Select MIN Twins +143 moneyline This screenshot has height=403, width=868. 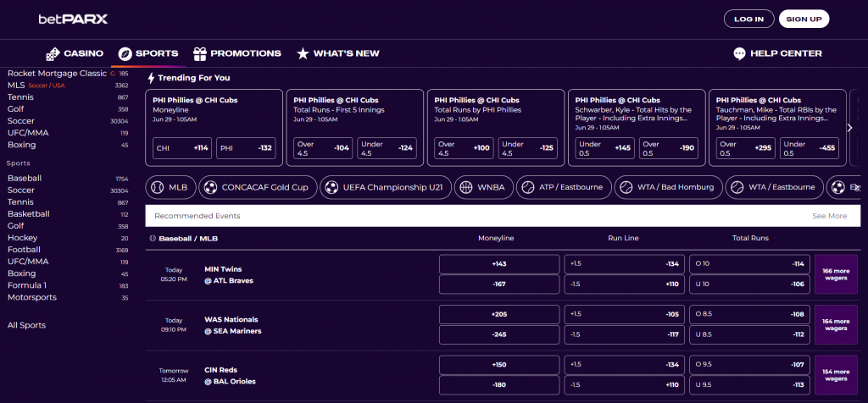pyautogui.click(x=499, y=264)
